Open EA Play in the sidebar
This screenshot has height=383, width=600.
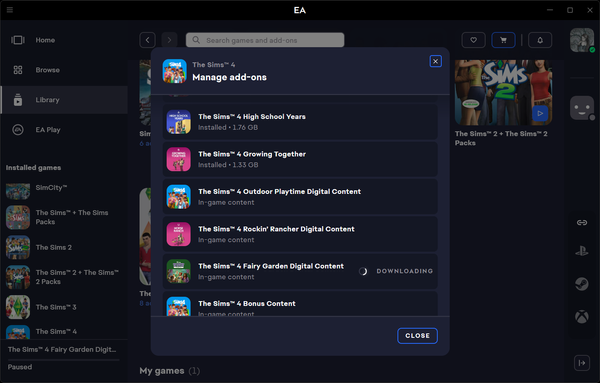tap(64, 130)
